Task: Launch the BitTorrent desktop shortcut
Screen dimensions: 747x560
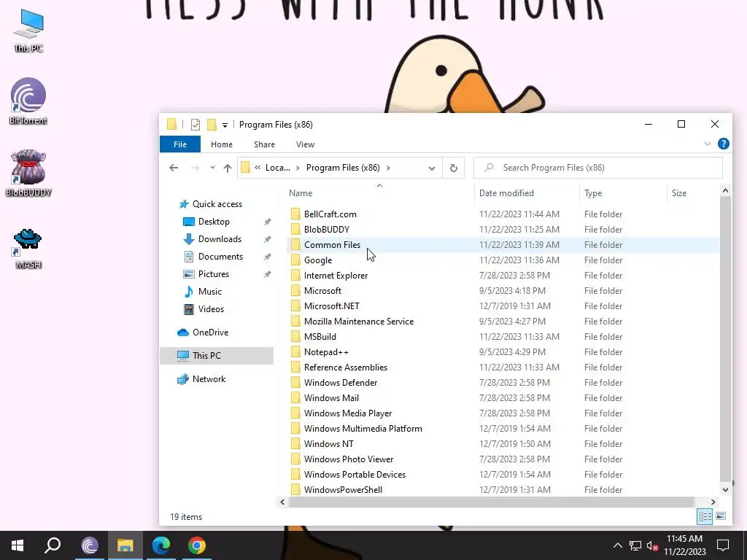Action: pyautogui.click(x=28, y=101)
